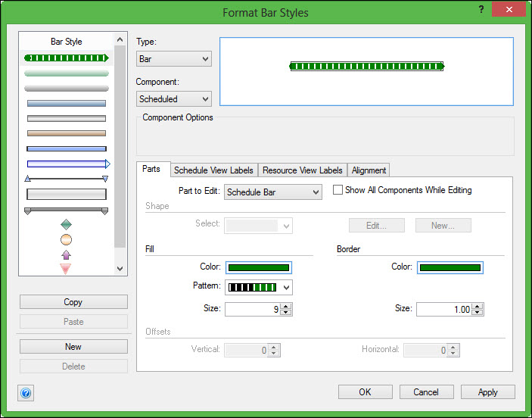Screen dimensions: 532x418
Task: Open help with the blue question icon
Action: point(26,393)
